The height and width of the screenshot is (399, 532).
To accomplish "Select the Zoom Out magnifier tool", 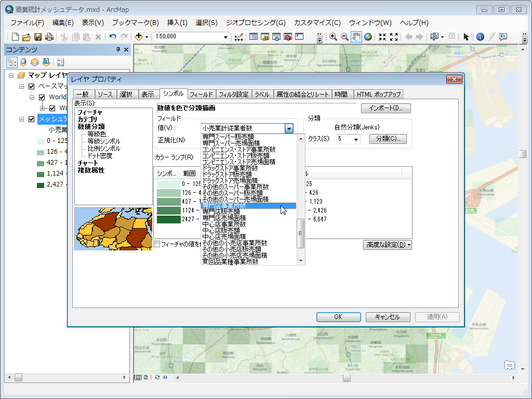I will (x=344, y=37).
